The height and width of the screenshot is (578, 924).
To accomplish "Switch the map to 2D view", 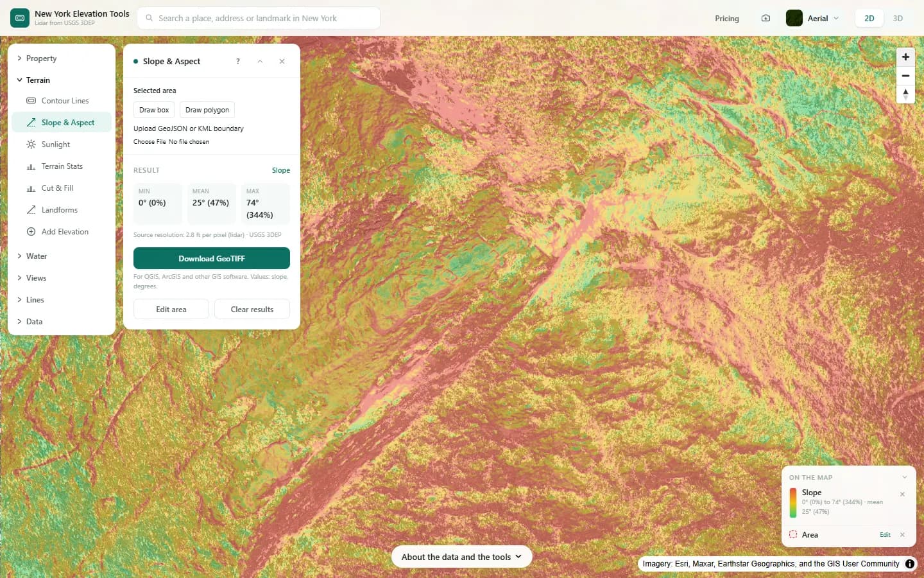I will tap(869, 19).
